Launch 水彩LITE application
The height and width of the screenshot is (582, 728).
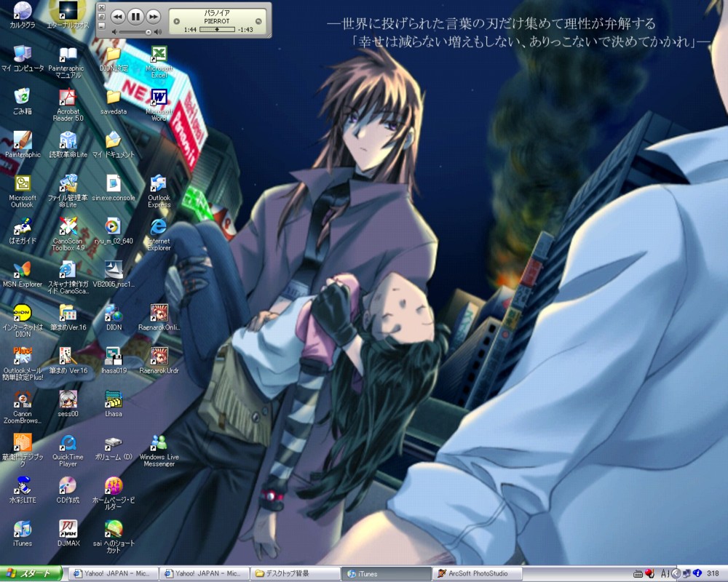click(x=23, y=490)
